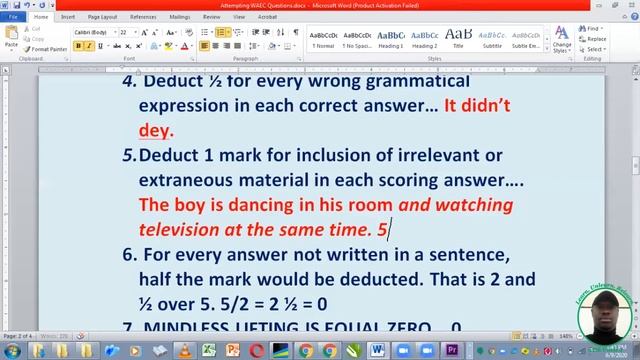Toggle Align Text Left

204,46
